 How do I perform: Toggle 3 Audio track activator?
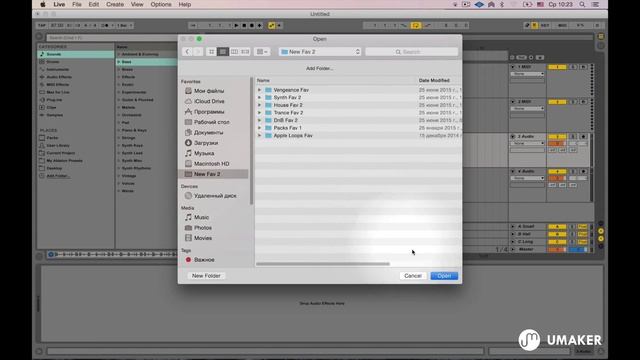(557, 137)
